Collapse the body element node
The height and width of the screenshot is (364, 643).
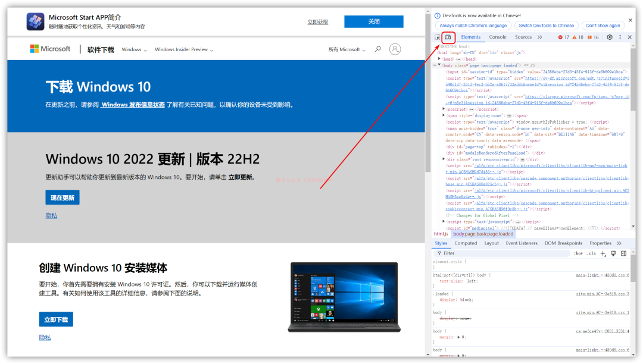click(439, 65)
